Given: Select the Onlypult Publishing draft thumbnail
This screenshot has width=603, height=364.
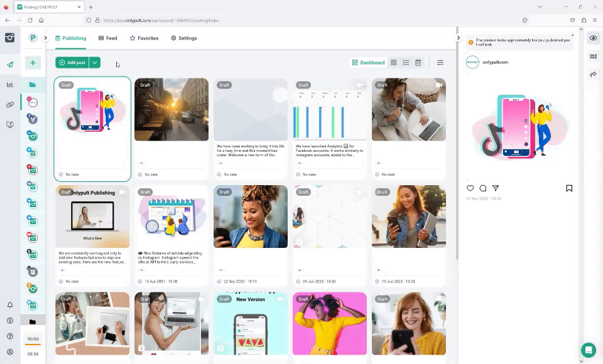Looking at the screenshot, I should pyautogui.click(x=92, y=217).
